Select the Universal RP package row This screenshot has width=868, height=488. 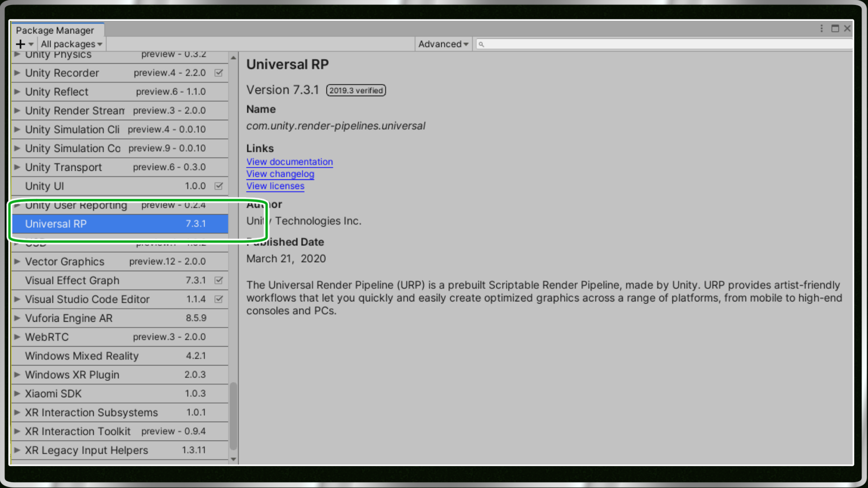[x=120, y=224]
